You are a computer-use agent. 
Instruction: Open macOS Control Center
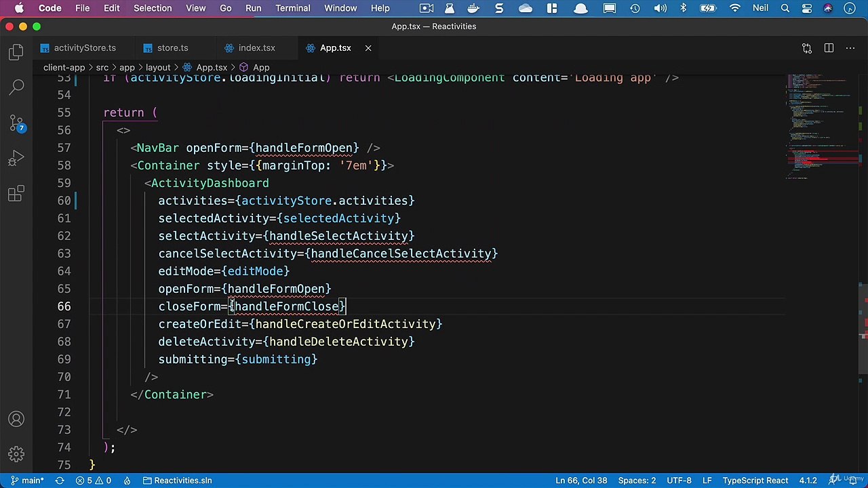[x=807, y=8]
